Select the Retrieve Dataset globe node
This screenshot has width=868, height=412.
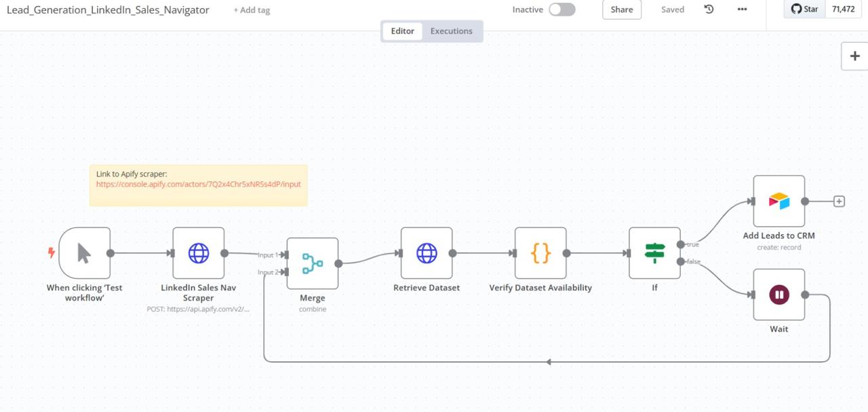pos(427,253)
